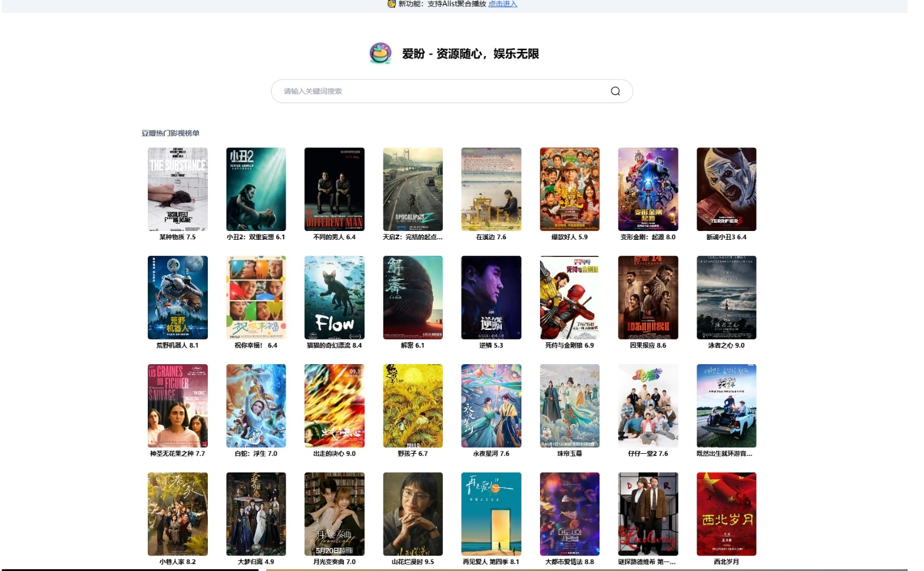Click the title text 变形金刚：起源 8.0

click(x=648, y=237)
